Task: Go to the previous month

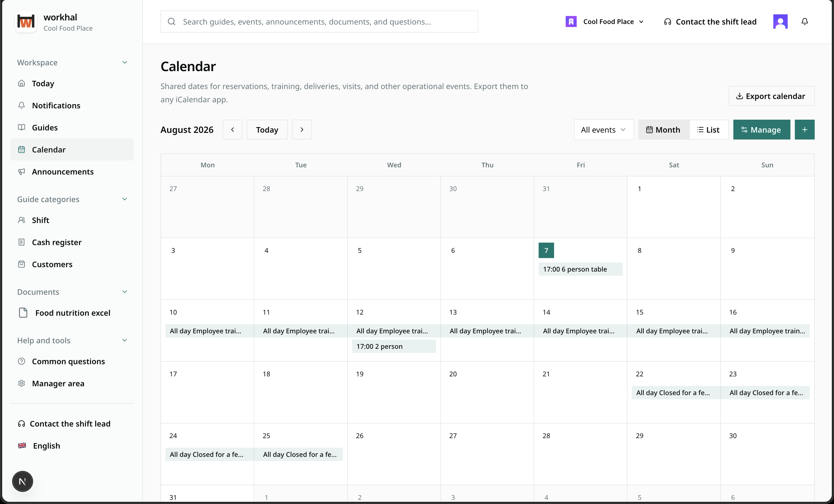Action: point(232,130)
